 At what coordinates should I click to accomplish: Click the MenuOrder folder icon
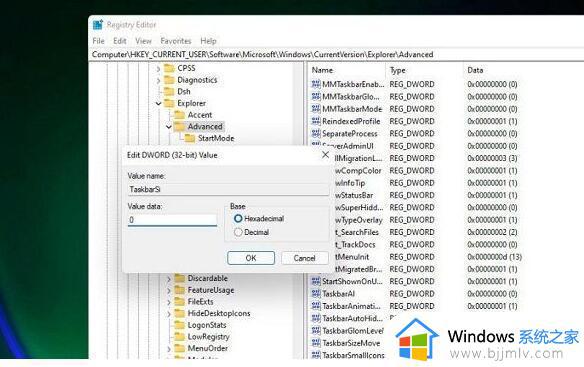click(x=180, y=348)
